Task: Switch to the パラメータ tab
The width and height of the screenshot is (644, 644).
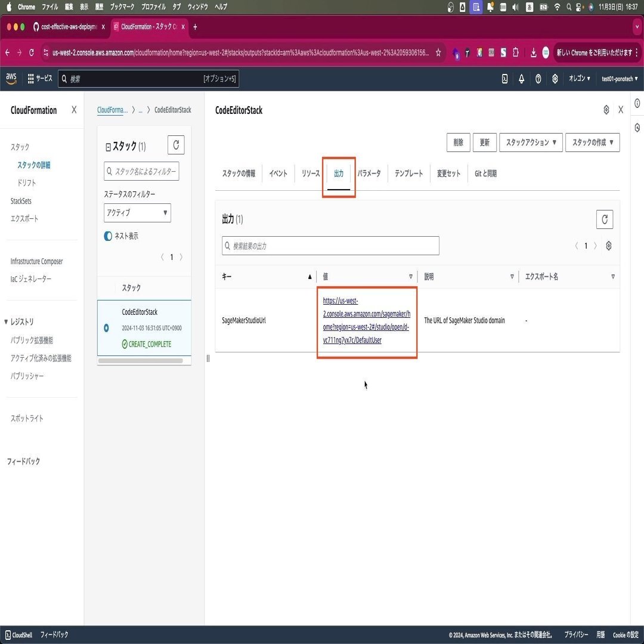Action: coord(369,174)
